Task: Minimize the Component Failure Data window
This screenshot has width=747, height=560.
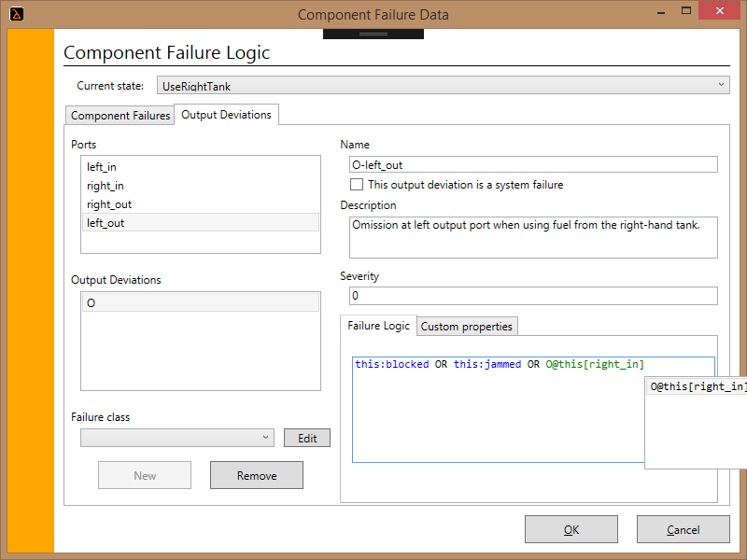Action: [661, 12]
